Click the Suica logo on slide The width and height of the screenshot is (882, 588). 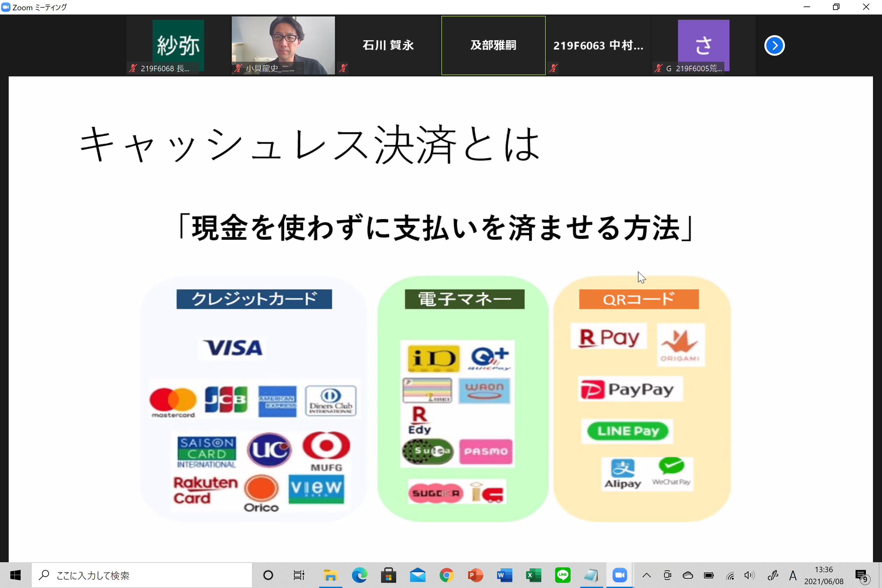(427, 451)
